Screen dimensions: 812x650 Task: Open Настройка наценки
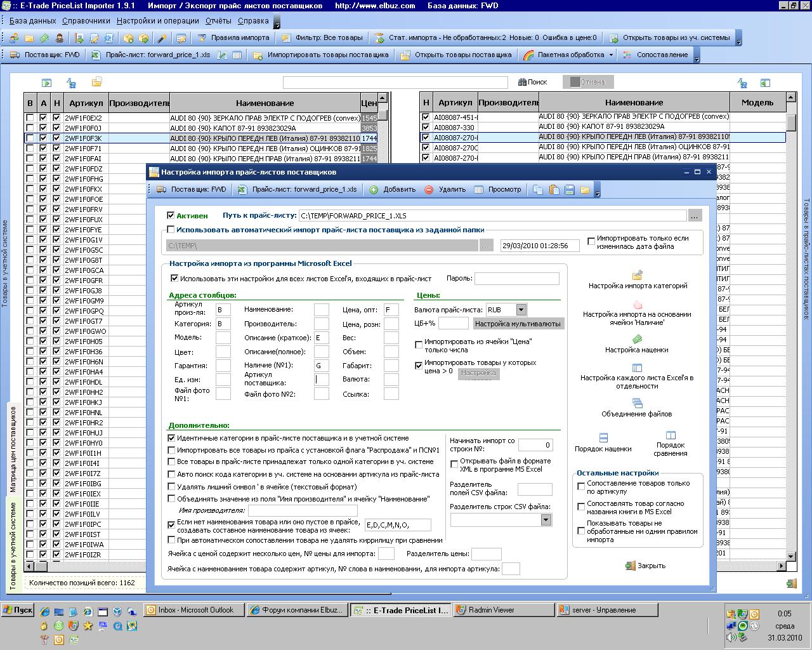tap(636, 345)
